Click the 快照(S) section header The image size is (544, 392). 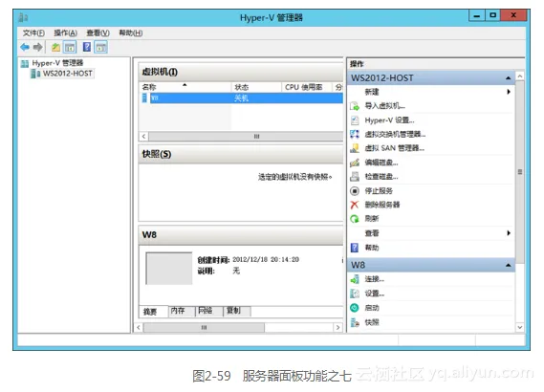click(240, 154)
